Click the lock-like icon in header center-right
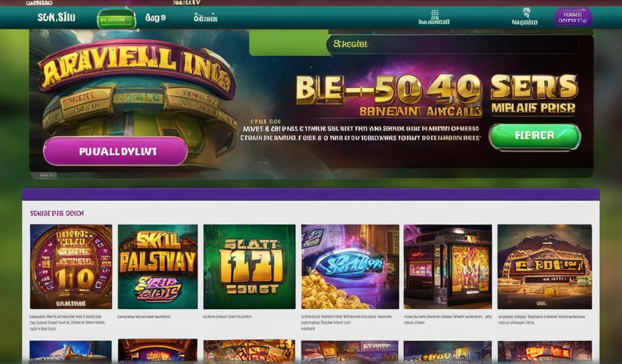Viewport: 622px width, 364px height. pos(434,18)
